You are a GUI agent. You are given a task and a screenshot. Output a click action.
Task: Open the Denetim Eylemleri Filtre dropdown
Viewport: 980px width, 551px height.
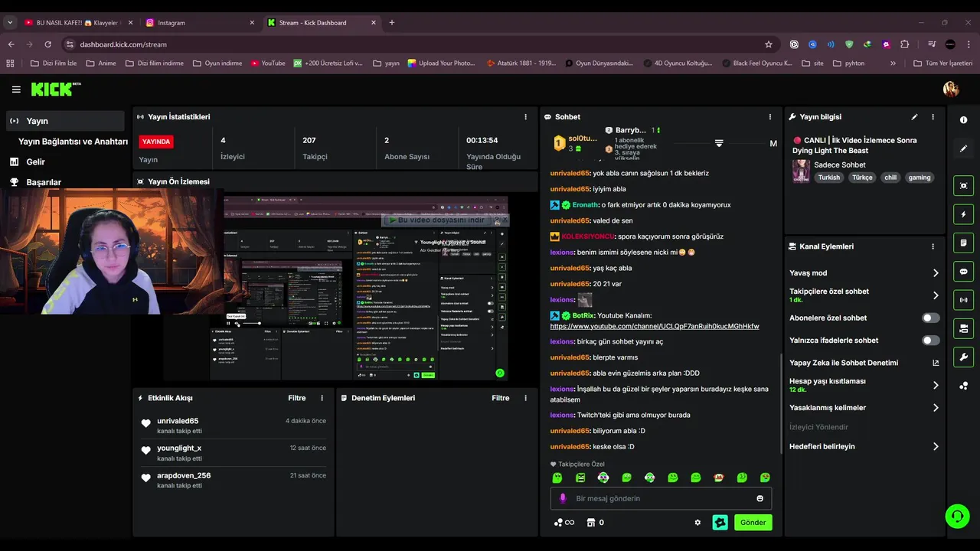point(501,398)
